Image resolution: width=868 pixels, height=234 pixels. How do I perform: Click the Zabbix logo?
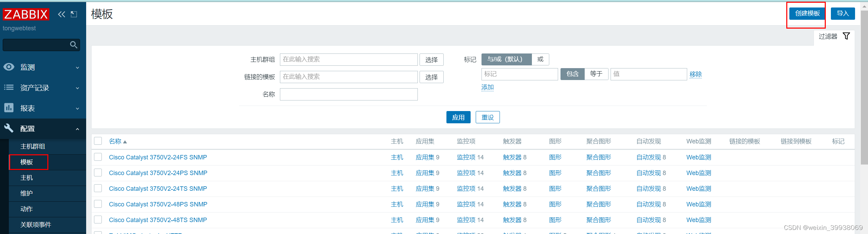[x=26, y=14]
